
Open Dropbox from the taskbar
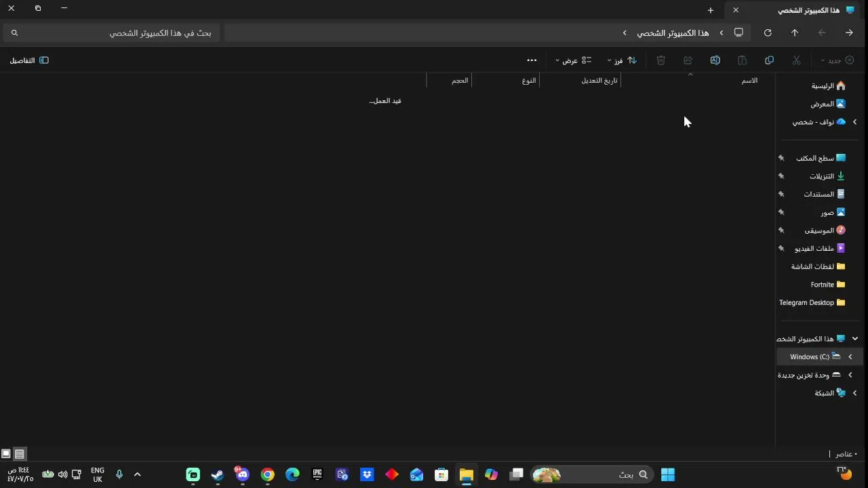[x=367, y=474]
